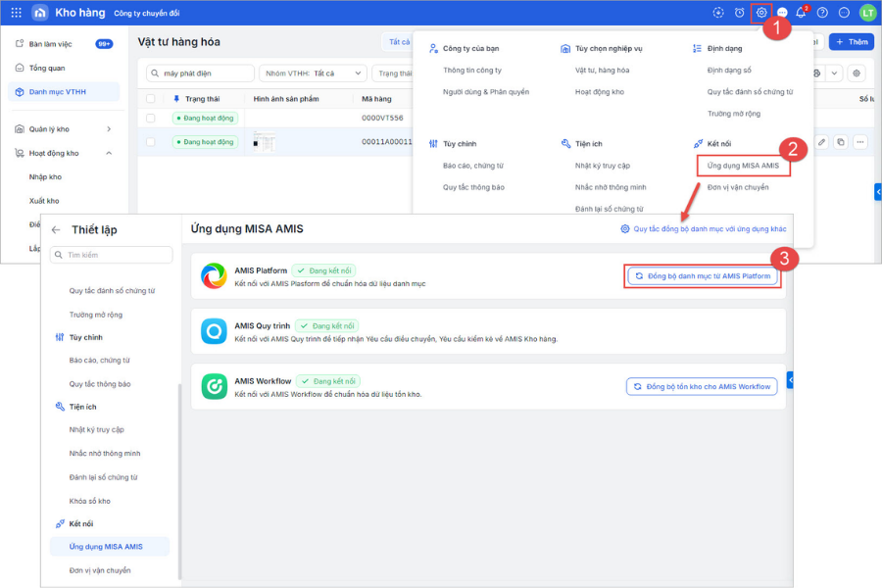Click Đồng bộ danh mục từ AMIS Platform

coord(703,276)
